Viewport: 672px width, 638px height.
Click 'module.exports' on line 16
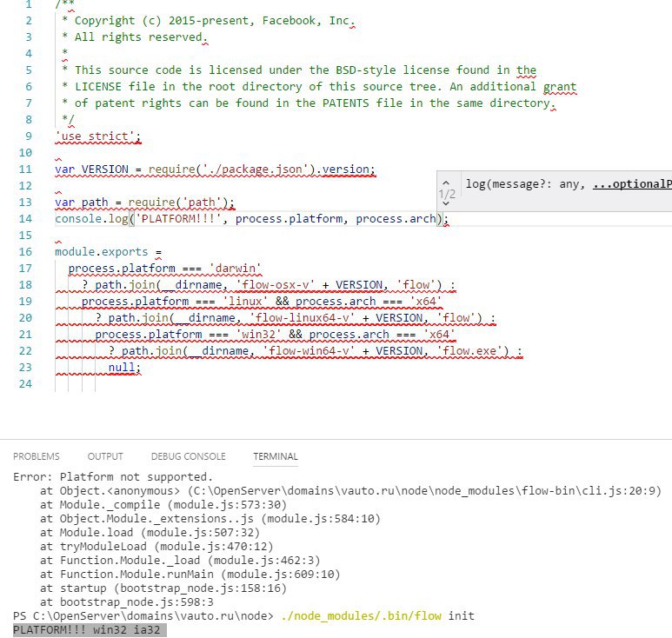(101, 252)
